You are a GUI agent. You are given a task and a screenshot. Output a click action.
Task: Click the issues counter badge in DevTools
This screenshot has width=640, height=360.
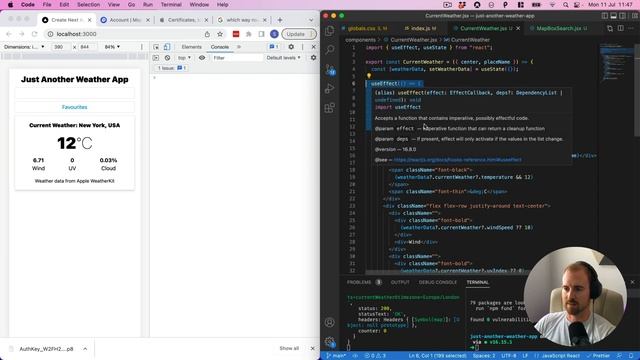(274, 47)
